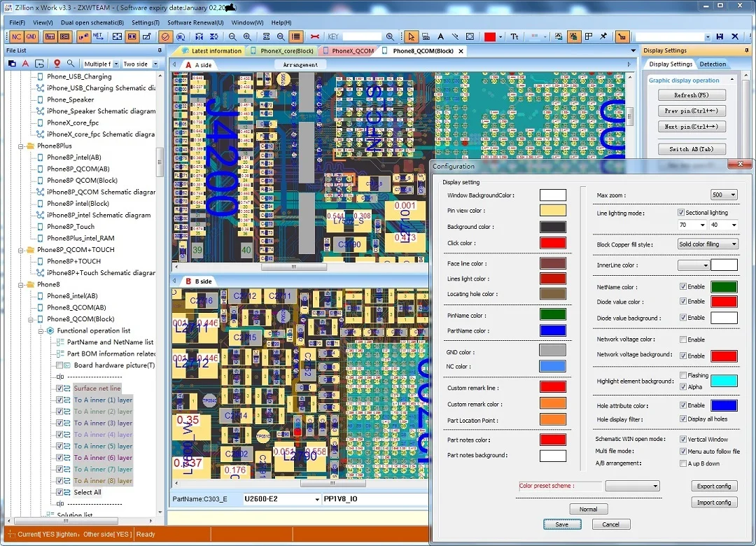Select the arrow selection tool
This screenshot has width=756, height=546.
[x=412, y=36]
